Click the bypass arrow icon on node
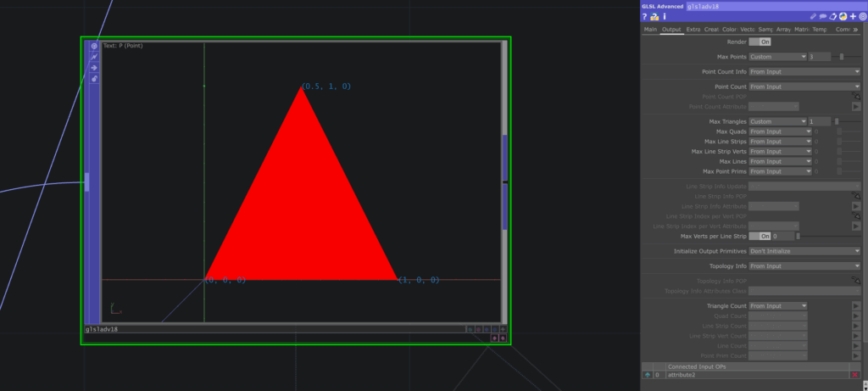The image size is (868, 391). [94, 68]
